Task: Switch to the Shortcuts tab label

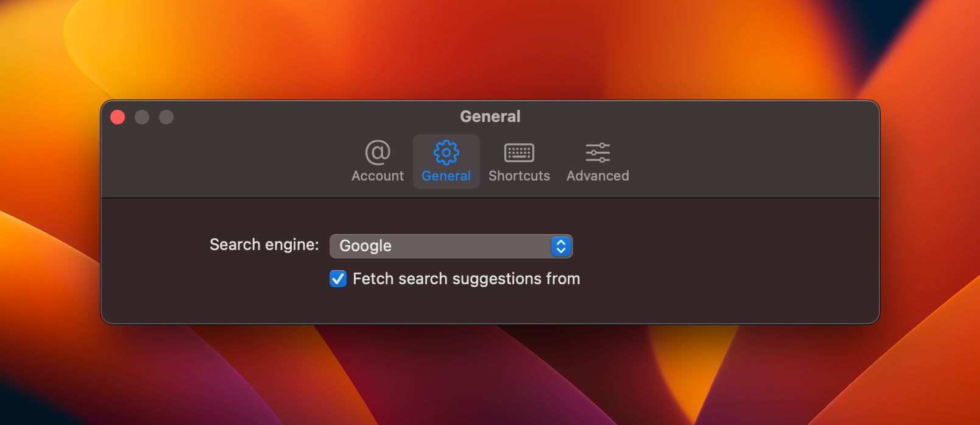Action: pos(519,176)
